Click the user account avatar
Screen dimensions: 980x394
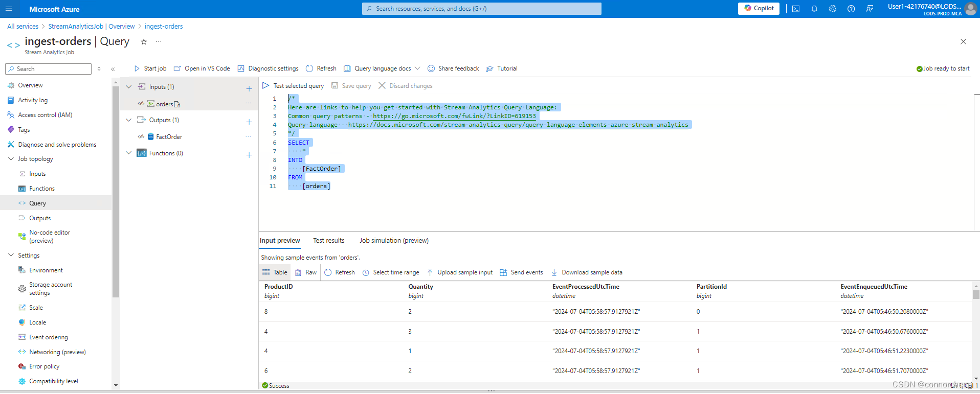970,9
